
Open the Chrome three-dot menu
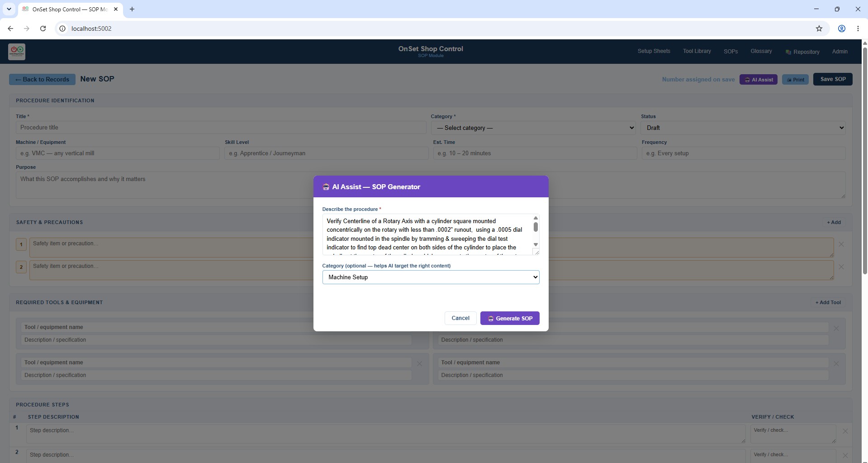coord(858,29)
